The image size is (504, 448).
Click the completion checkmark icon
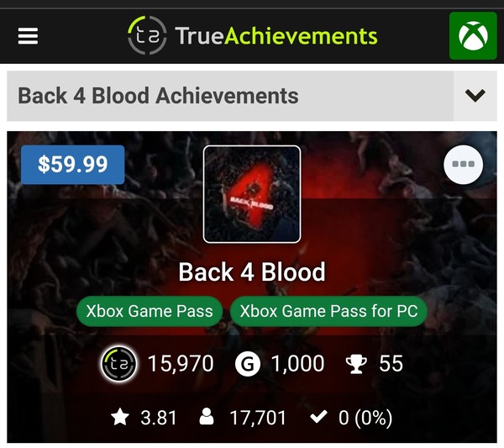coord(318,417)
